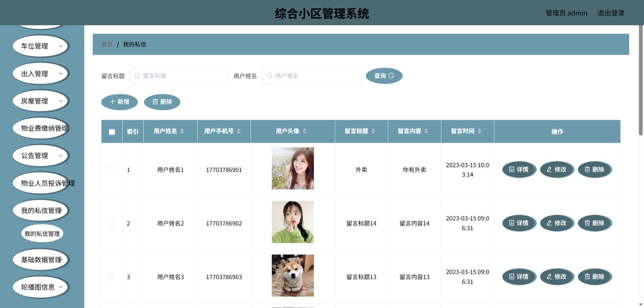This screenshot has height=308, width=644.
Task: Open 详情 for 用户姓名2 row
Action: [x=519, y=223]
